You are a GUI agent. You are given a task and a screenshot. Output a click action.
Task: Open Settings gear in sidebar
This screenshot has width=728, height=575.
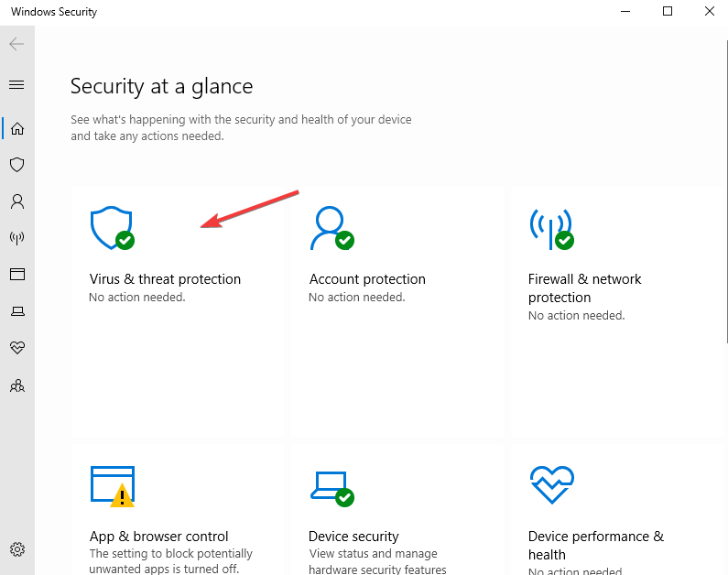click(x=17, y=549)
